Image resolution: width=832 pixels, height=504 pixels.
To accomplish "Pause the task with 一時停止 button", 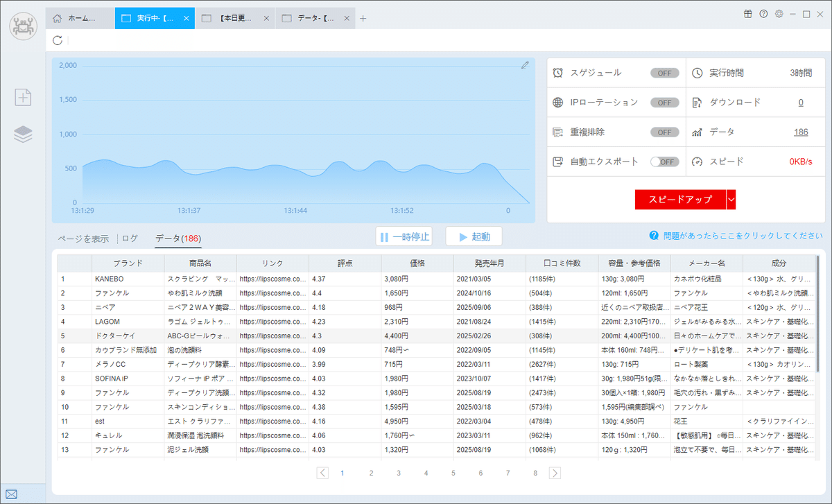I will click(404, 236).
